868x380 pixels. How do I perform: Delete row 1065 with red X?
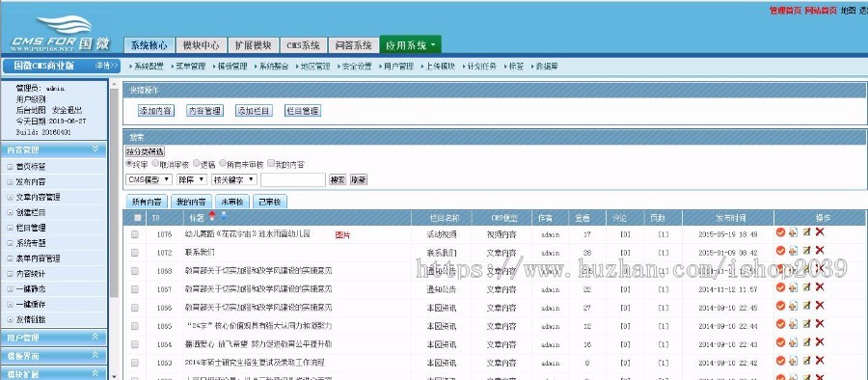click(820, 323)
